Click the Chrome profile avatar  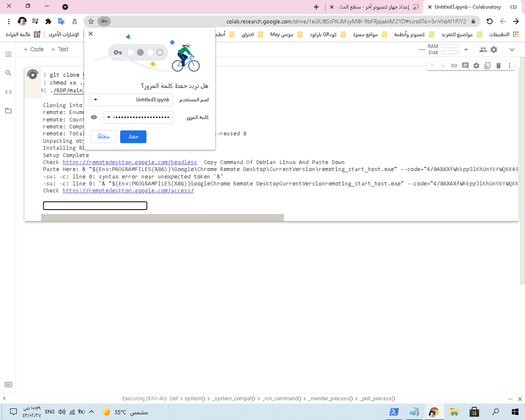pyautogui.click(x=22, y=21)
